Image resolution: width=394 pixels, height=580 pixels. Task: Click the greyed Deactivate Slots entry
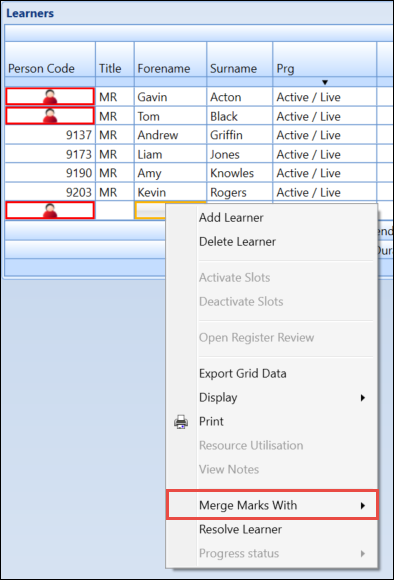(241, 301)
